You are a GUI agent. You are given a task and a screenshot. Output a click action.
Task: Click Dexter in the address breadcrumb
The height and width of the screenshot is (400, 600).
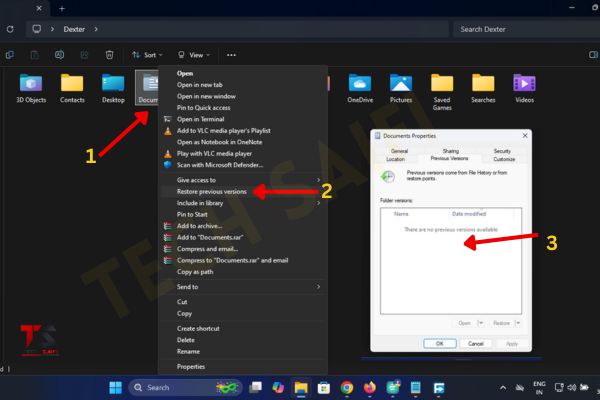click(x=74, y=29)
